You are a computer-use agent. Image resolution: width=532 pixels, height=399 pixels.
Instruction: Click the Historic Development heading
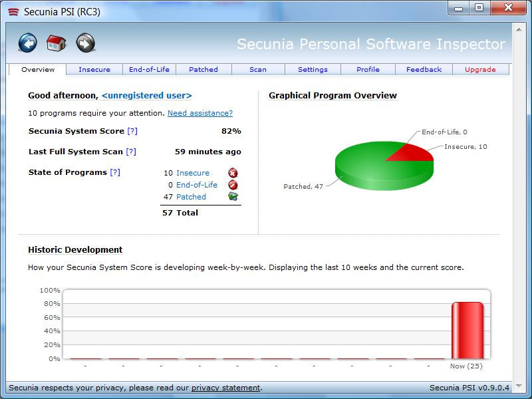75,250
